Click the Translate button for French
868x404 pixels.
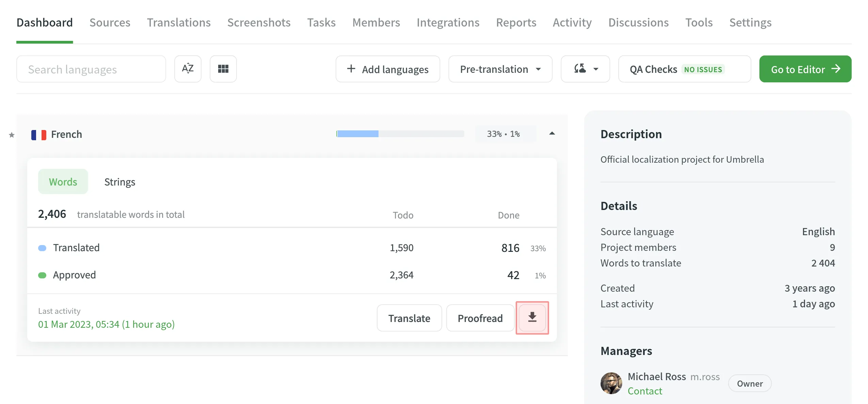click(408, 317)
